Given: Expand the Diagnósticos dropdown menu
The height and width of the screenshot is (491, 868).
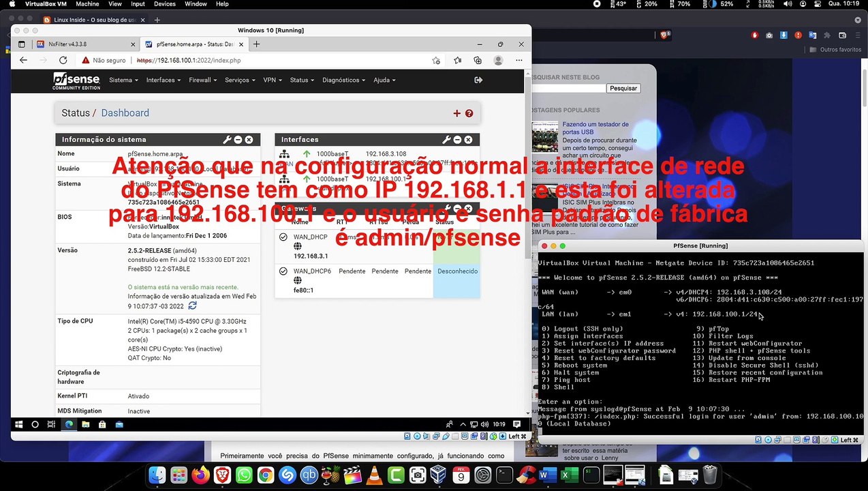Looking at the screenshot, I should pyautogui.click(x=343, y=80).
